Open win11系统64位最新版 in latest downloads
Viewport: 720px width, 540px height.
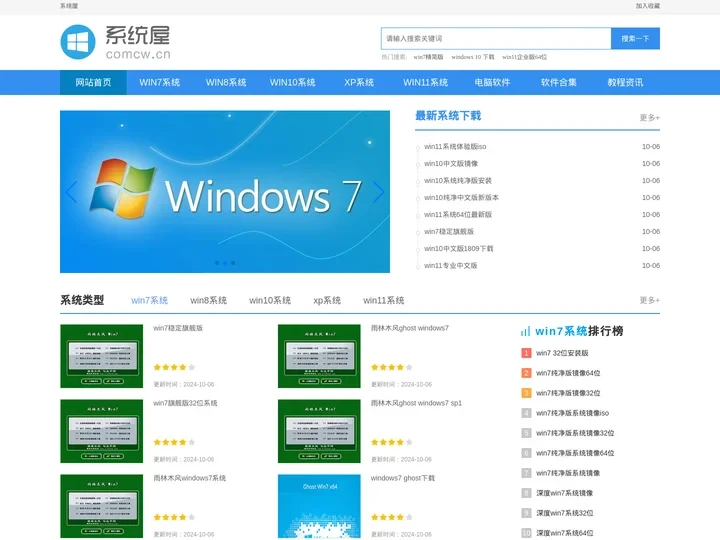tap(458, 214)
